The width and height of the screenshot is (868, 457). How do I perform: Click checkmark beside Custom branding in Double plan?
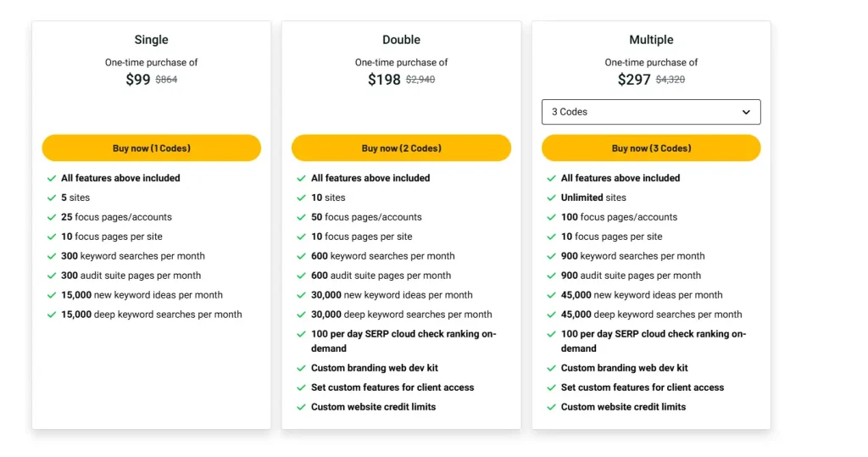tap(301, 368)
